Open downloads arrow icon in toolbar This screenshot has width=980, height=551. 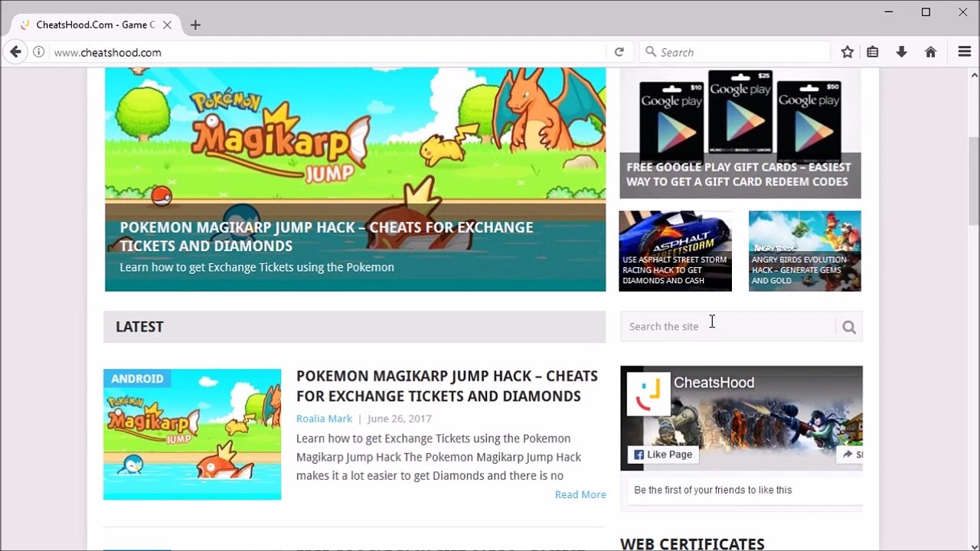pos(902,52)
